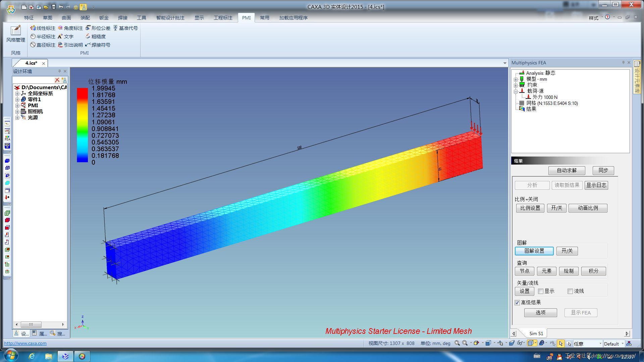This screenshot has height=362, width=644.
Task: Open the 特征 ribbon tab
Action: point(29,18)
